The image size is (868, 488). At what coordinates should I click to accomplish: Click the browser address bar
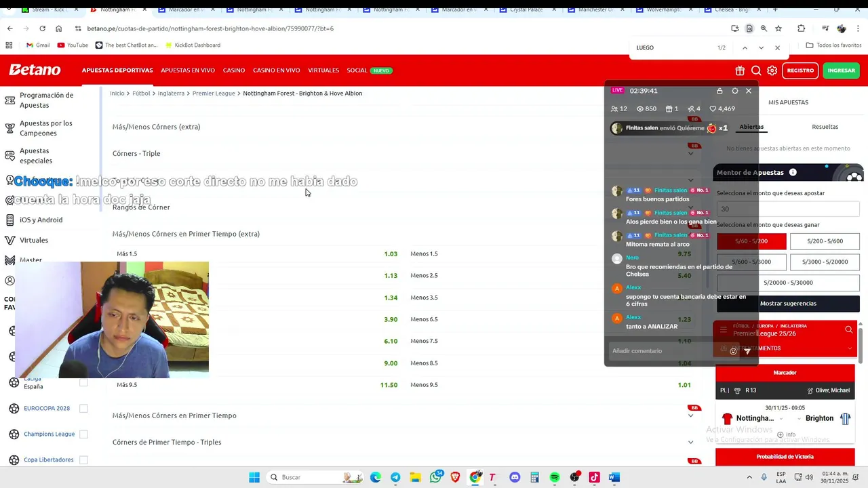pos(400,28)
